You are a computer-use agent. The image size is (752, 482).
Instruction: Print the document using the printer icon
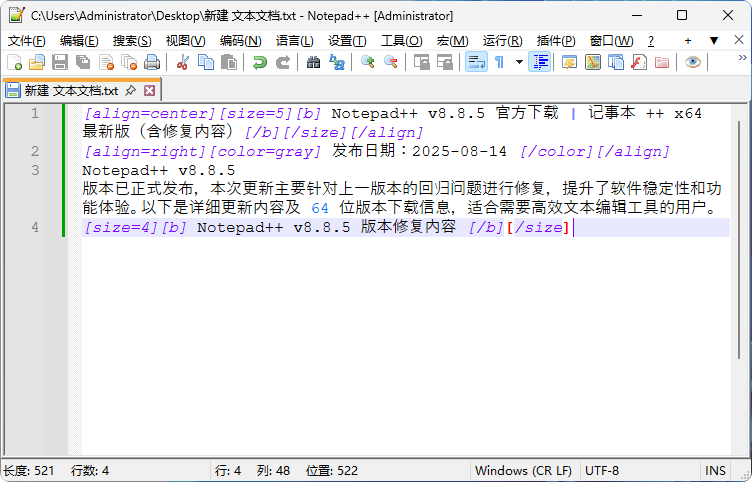152,62
